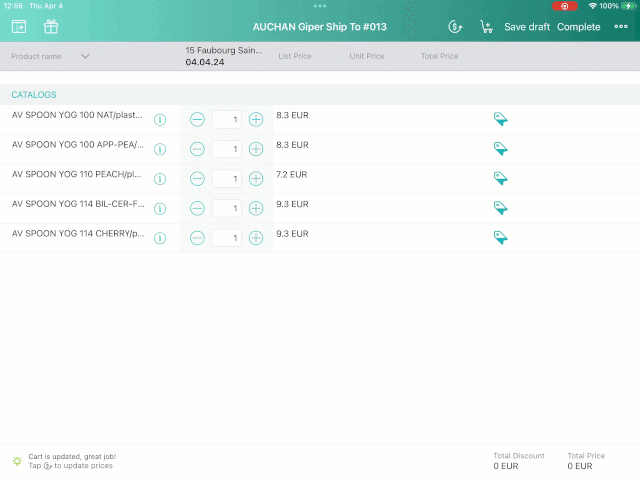
Task: Decrease quantity of YOG 110 PEACH
Action: 197,179
